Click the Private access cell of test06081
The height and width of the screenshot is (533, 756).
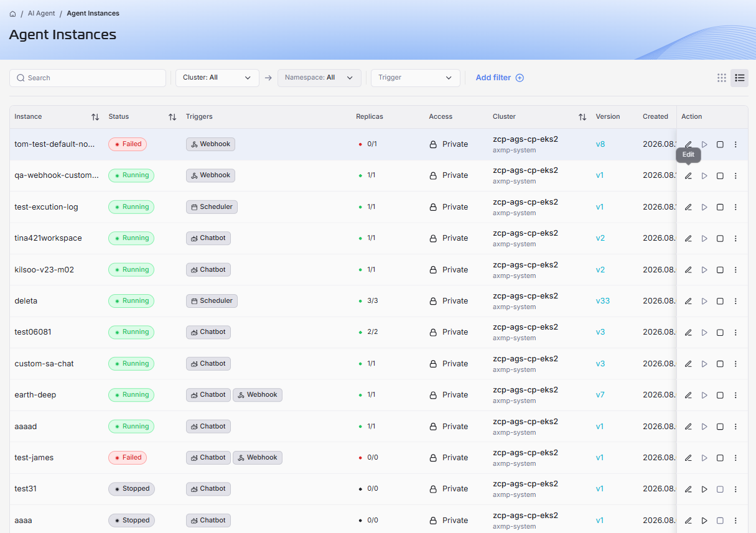[449, 332]
